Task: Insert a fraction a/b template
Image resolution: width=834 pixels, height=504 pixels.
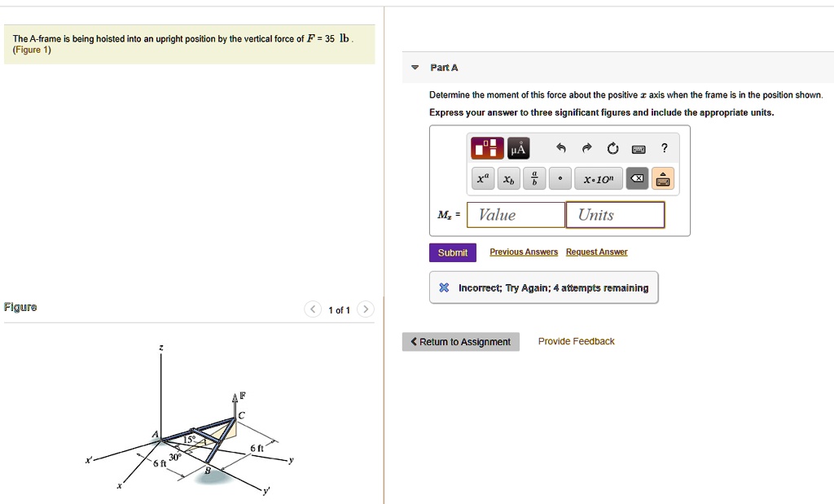Action: (533, 179)
